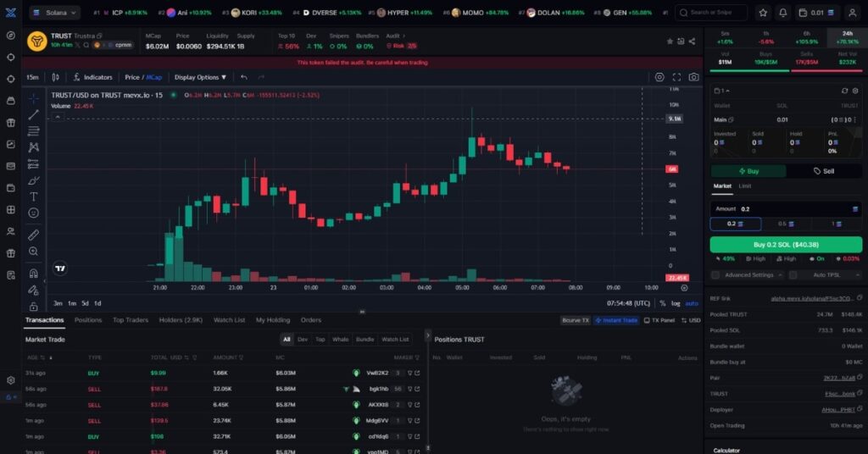Screen dimensions: 868x454
Task: Select the 6h stats period
Action: pos(807,37)
